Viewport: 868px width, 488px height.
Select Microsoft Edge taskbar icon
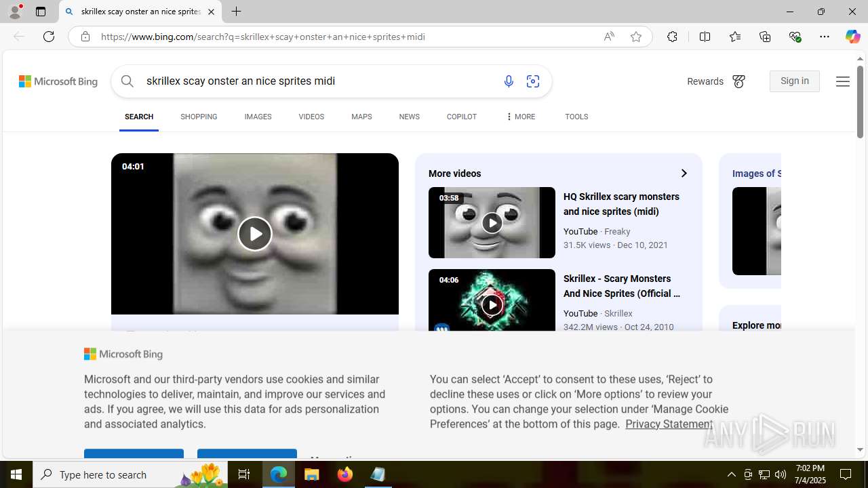(x=279, y=474)
